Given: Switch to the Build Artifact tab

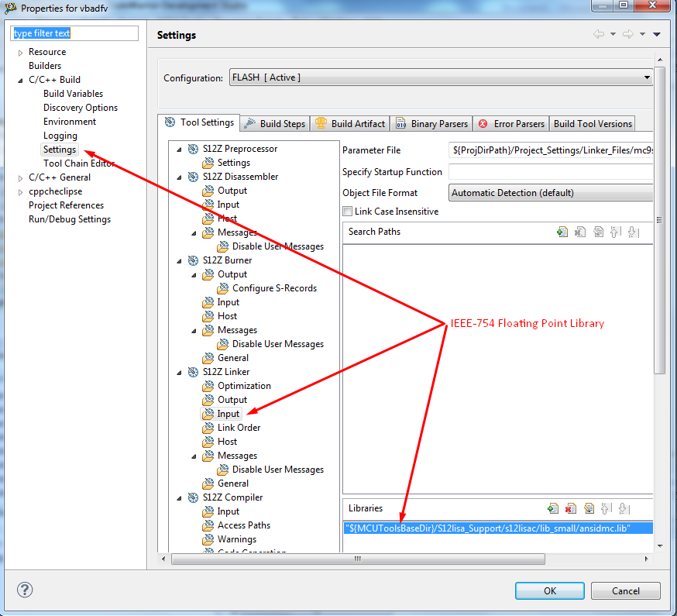Looking at the screenshot, I should [x=350, y=124].
